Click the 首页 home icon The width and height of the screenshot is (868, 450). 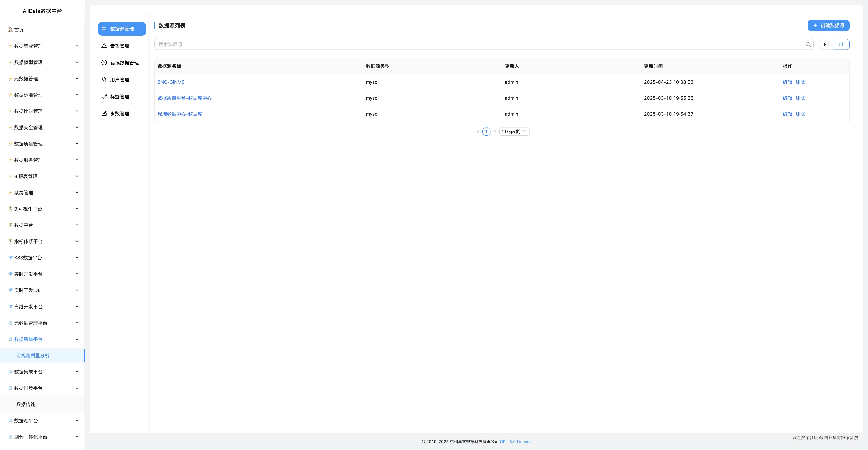pos(11,30)
